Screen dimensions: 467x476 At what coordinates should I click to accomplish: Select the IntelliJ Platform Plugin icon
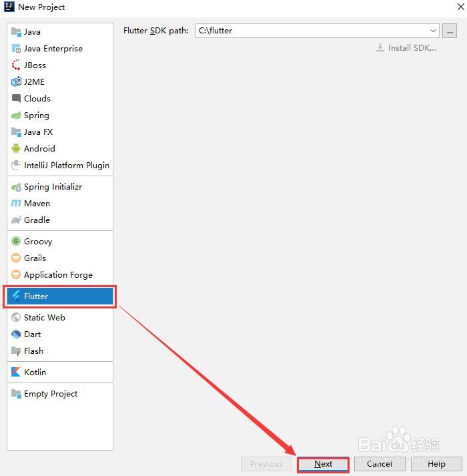point(16,165)
